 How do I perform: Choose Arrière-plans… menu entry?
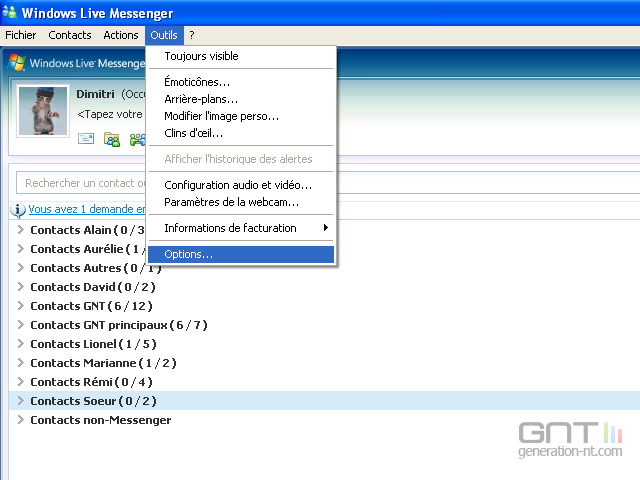(241, 99)
